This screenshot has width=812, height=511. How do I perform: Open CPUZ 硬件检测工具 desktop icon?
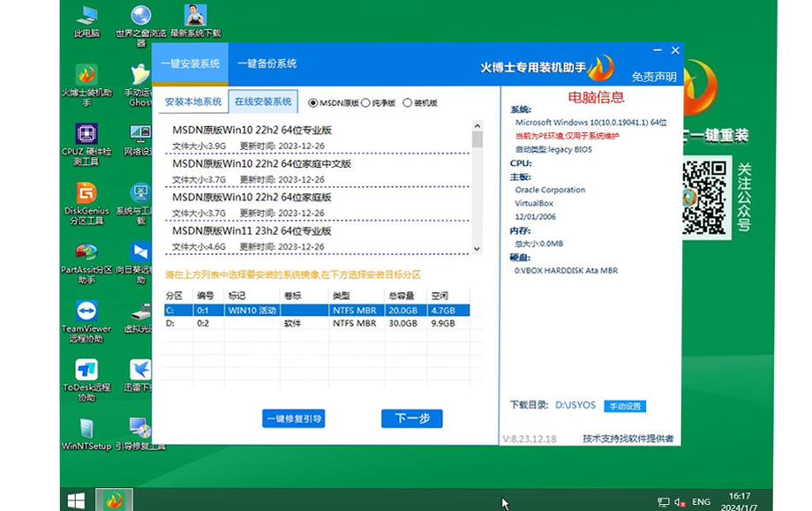(x=86, y=135)
